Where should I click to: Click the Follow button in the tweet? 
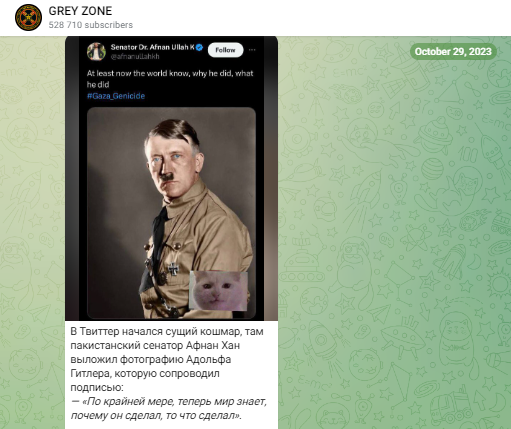[225, 50]
